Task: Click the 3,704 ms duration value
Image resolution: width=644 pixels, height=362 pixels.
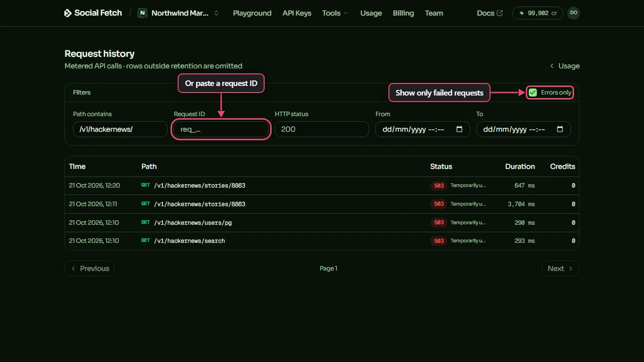Action: (x=521, y=204)
